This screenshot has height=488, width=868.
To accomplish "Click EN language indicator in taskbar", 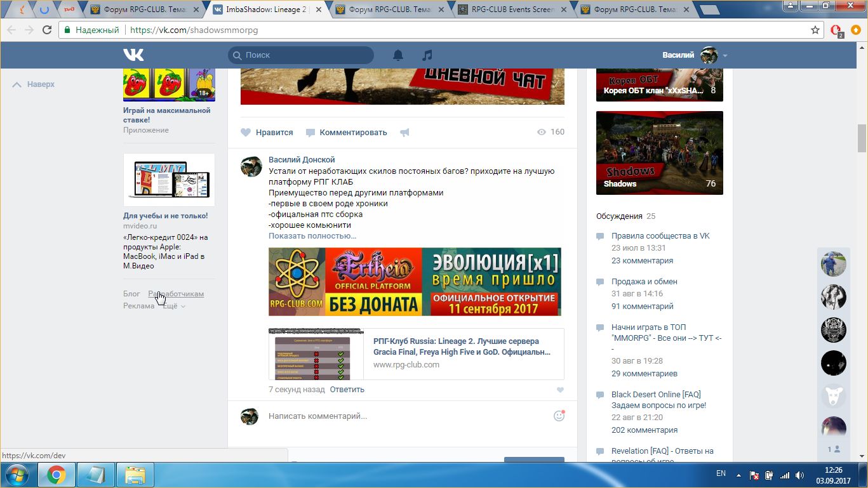I will click(721, 474).
